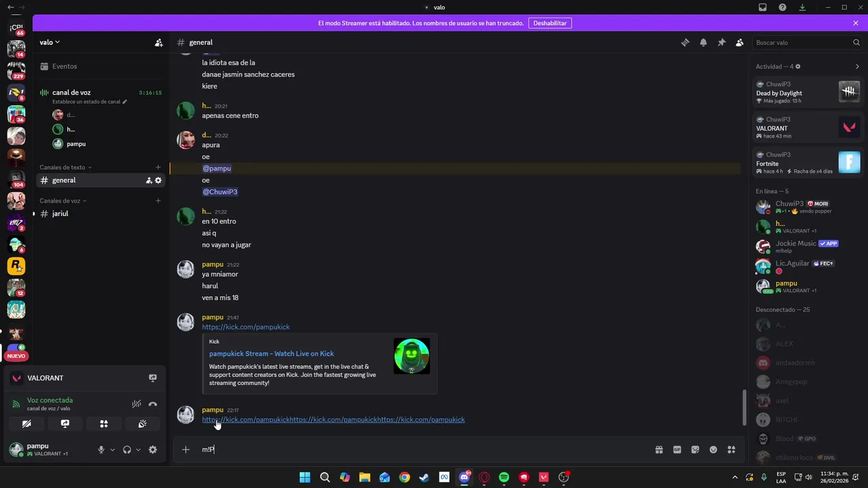Click share your screen button in voice panel
Viewport: 868px width, 488px height.
point(65,424)
